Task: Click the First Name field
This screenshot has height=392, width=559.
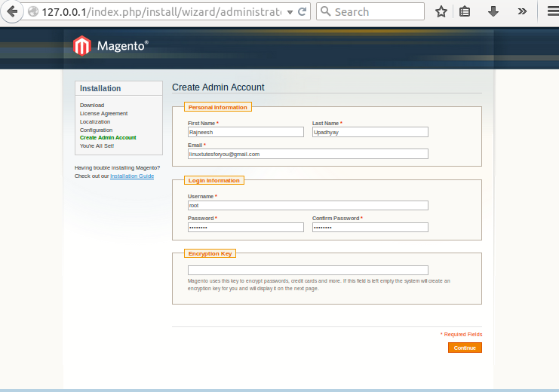Action: [x=246, y=132]
